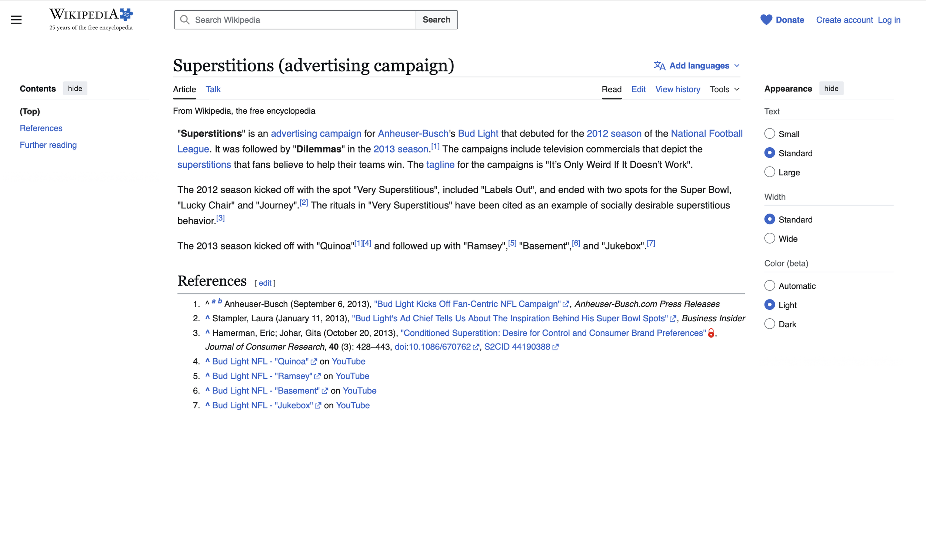
Task: Open the 2012 season link
Action: tap(614, 134)
